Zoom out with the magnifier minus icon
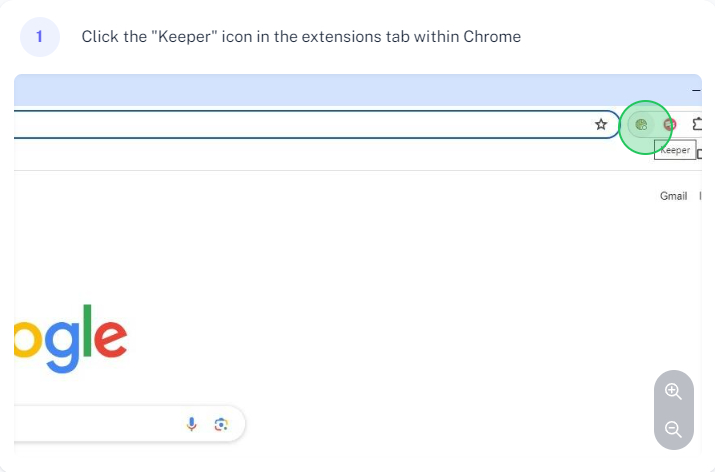The height and width of the screenshot is (472, 715). [673, 429]
